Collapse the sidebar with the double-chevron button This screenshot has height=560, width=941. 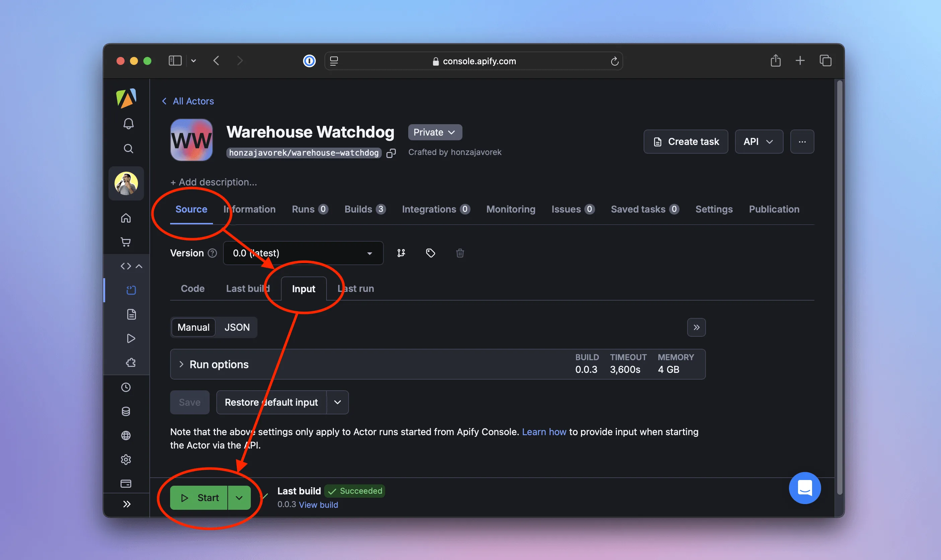128,504
